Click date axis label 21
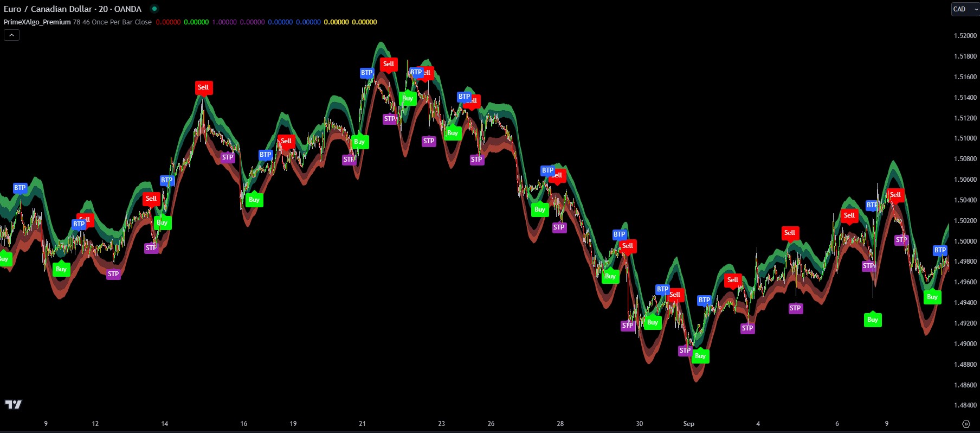 pyautogui.click(x=363, y=424)
